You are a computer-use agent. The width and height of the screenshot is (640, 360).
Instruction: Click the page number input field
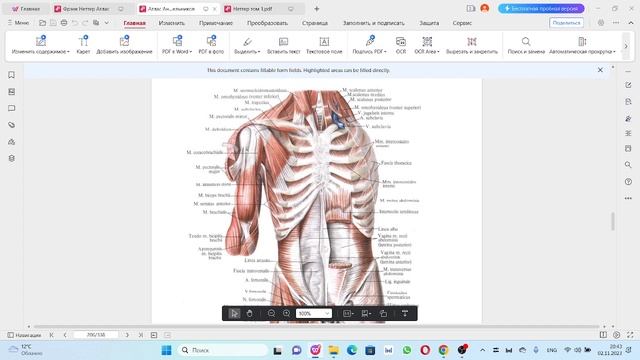point(96,335)
